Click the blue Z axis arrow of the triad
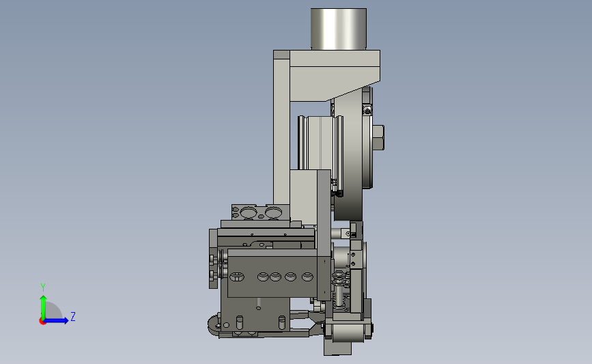This screenshot has height=364, width=592. click(56, 320)
